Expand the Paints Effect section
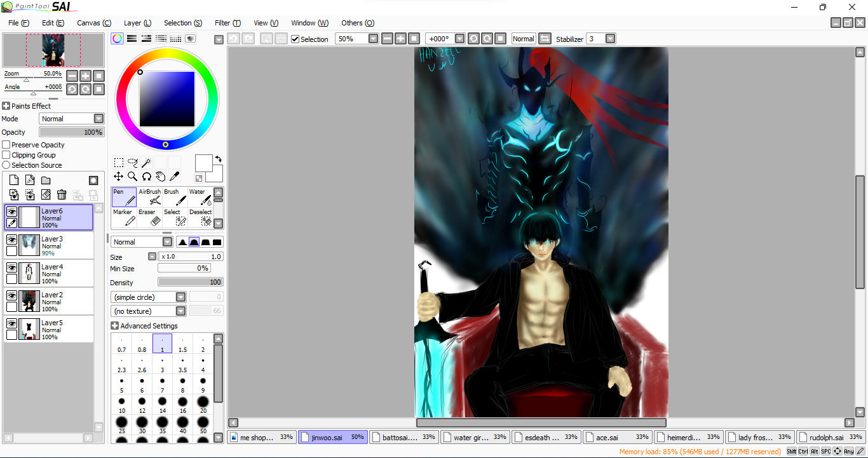The width and height of the screenshot is (868, 458). click(x=6, y=106)
